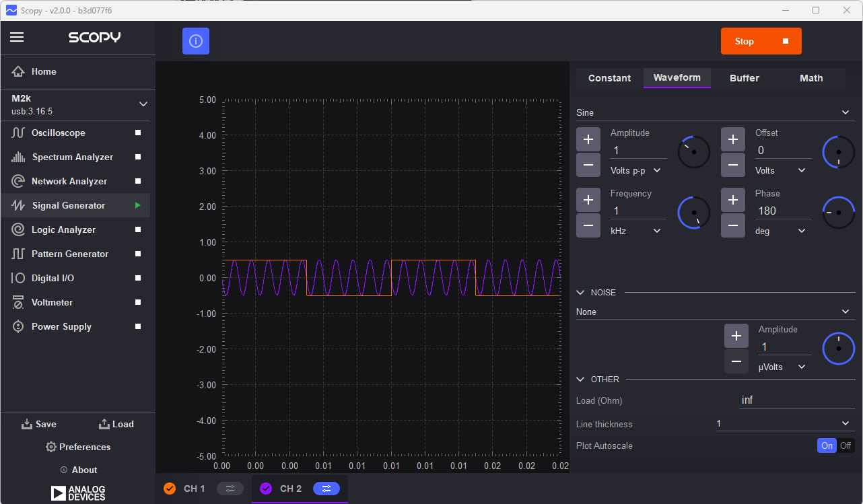
Task: Click the Pattern Generator icon
Action: (18, 254)
